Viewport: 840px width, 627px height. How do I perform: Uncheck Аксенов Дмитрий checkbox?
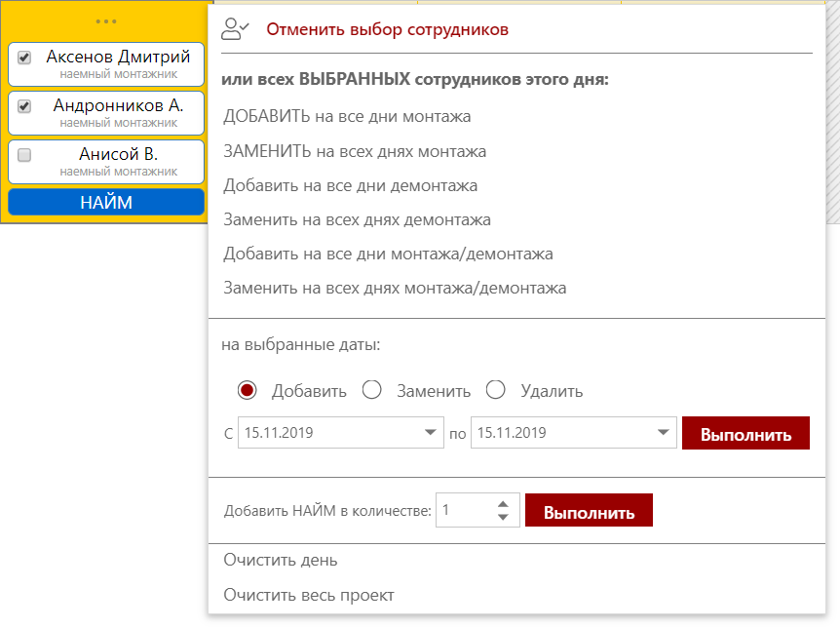24,58
